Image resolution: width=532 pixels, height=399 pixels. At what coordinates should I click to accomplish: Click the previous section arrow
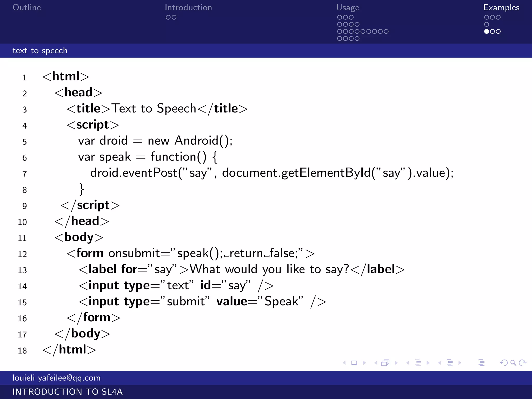pyautogui.click(x=440, y=363)
